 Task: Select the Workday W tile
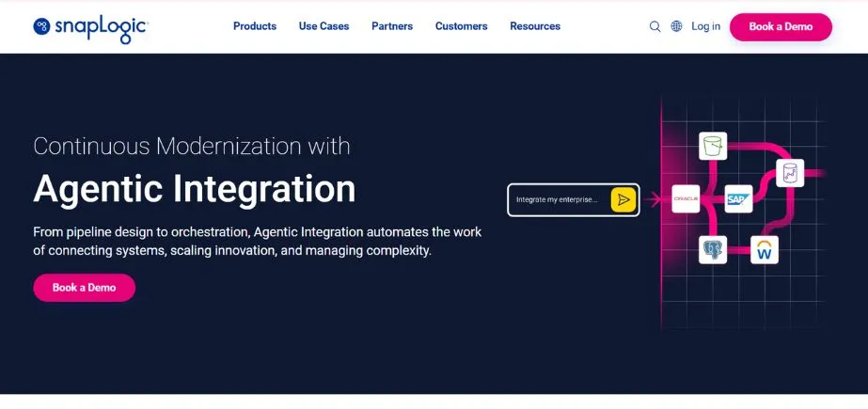pyautogui.click(x=765, y=249)
